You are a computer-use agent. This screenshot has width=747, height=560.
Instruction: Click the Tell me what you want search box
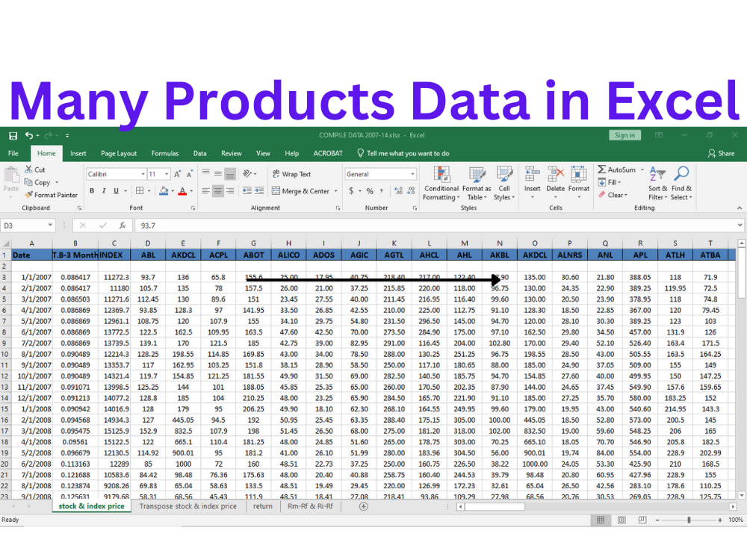point(403,153)
